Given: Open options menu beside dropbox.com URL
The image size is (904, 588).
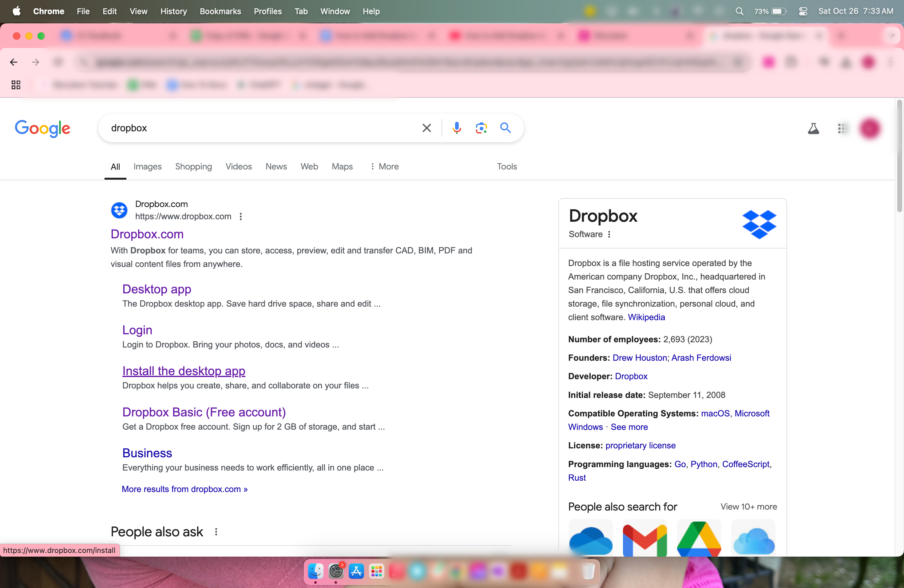Looking at the screenshot, I should click(240, 217).
